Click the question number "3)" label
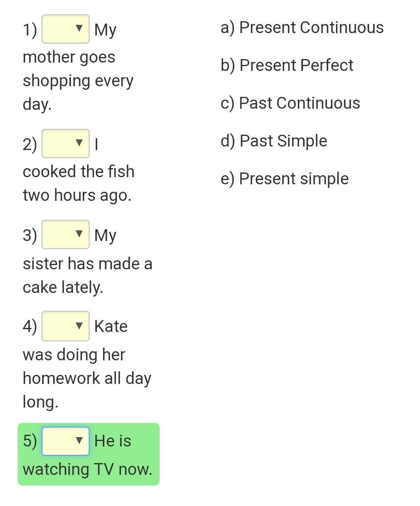This screenshot has width=420, height=506. point(30,235)
